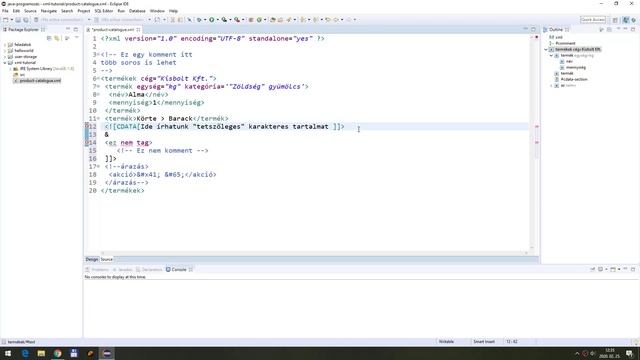The width and height of the screenshot is (640, 360).
Task: Open the SQL Editor menu
Action: [104, 11]
